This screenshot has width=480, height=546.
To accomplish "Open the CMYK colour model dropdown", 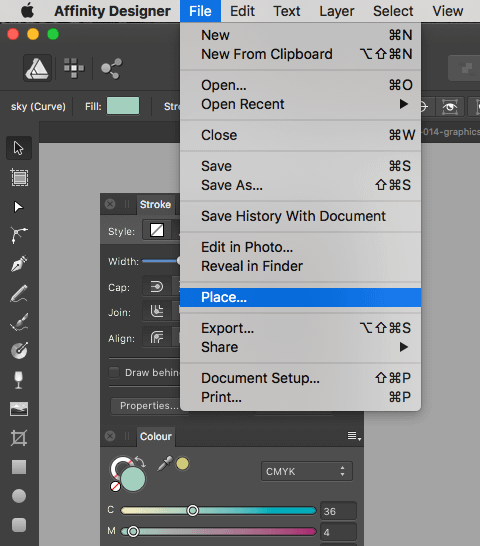I will (307, 471).
